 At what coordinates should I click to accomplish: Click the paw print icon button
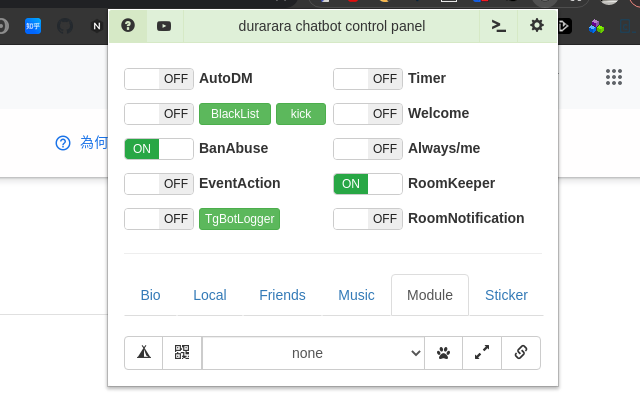coord(443,353)
